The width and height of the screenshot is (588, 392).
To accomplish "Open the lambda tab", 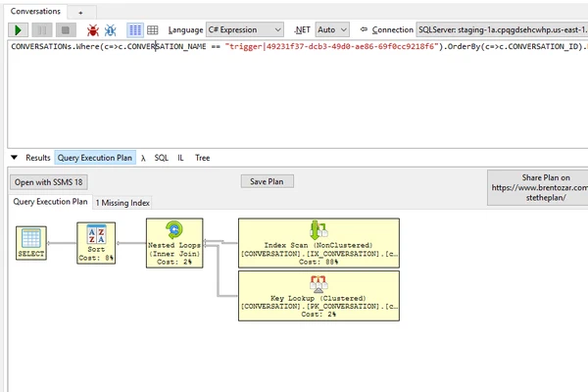I will pos(143,158).
